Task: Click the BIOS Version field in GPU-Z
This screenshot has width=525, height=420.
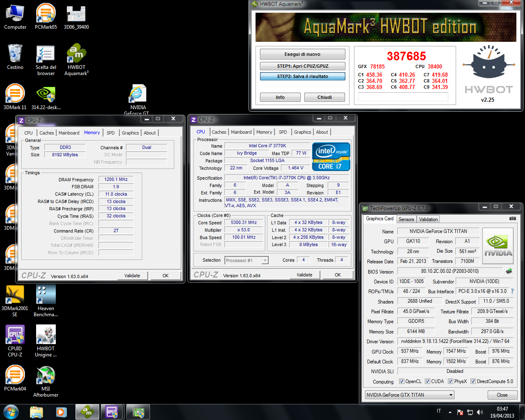Action: [450, 271]
